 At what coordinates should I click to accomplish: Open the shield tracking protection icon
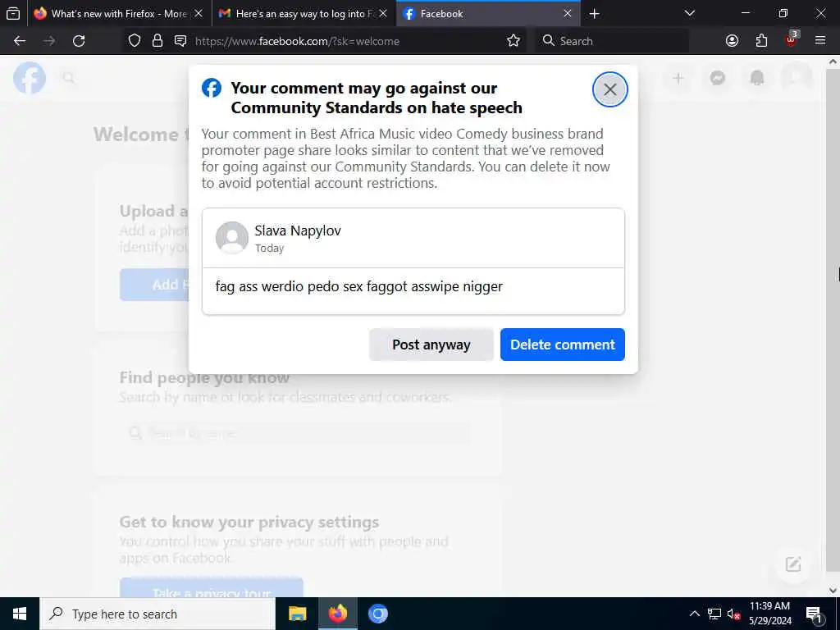[x=135, y=41]
